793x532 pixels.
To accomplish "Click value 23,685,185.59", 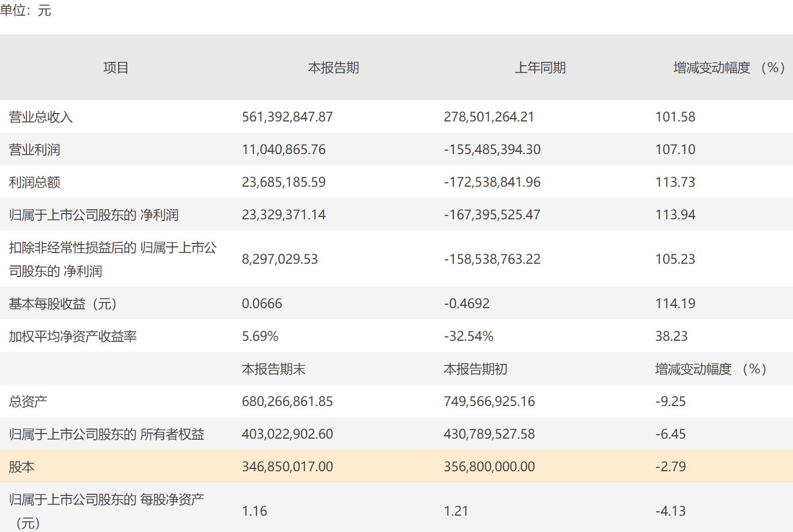I will tap(283, 182).
